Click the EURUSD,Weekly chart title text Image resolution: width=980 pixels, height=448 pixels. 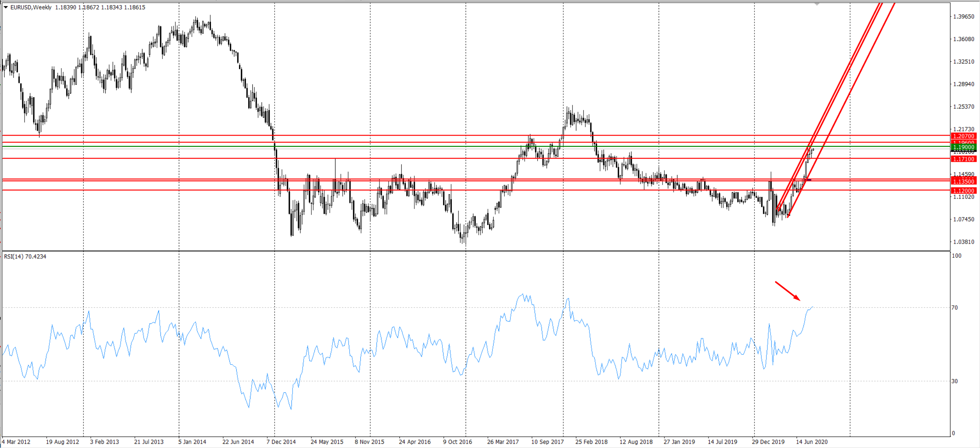tap(31, 7)
